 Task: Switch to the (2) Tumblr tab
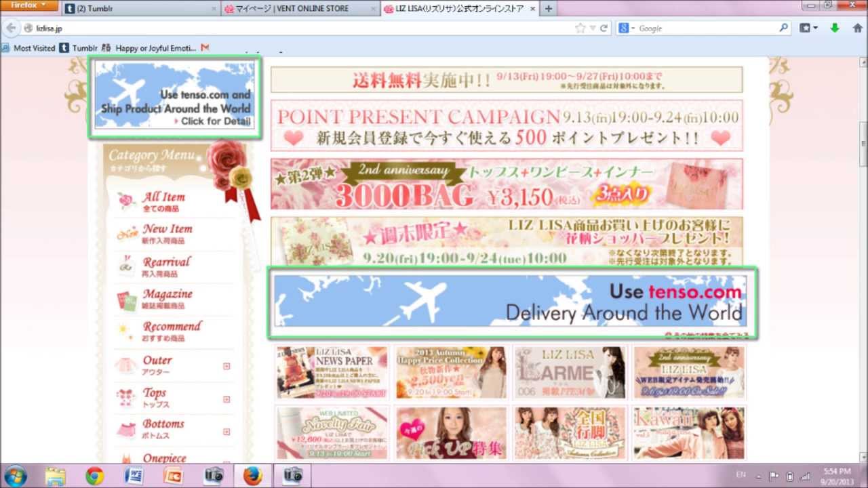point(140,9)
